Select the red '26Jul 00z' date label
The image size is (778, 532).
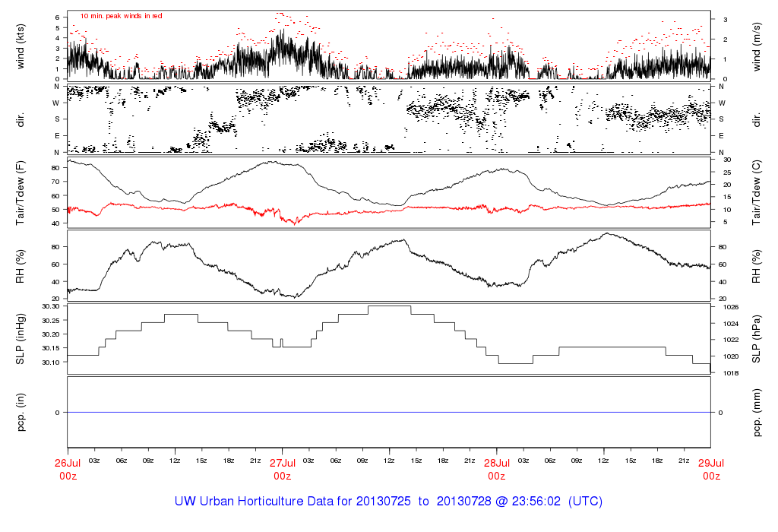[68, 470]
